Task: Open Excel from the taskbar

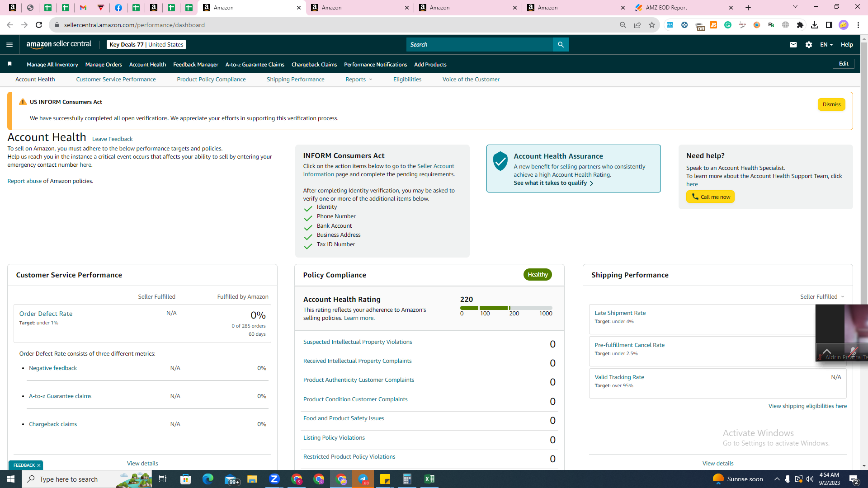Action: [x=429, y=479]
